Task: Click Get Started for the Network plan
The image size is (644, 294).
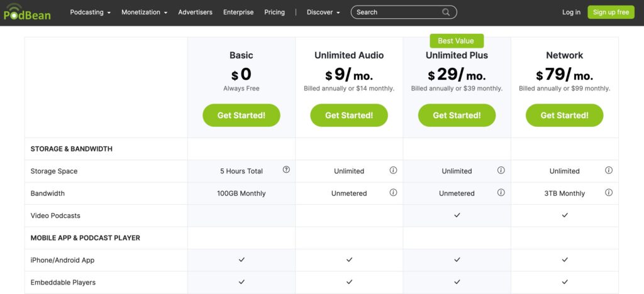Action: 564,115
